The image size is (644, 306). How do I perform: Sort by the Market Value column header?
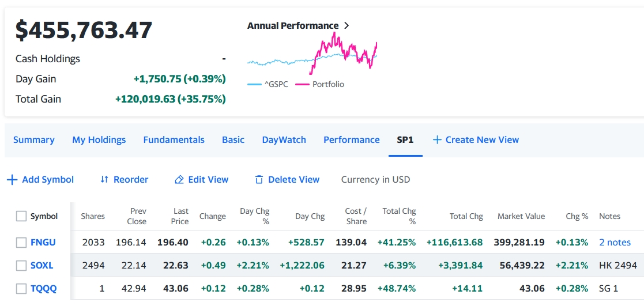pos(521,216)
